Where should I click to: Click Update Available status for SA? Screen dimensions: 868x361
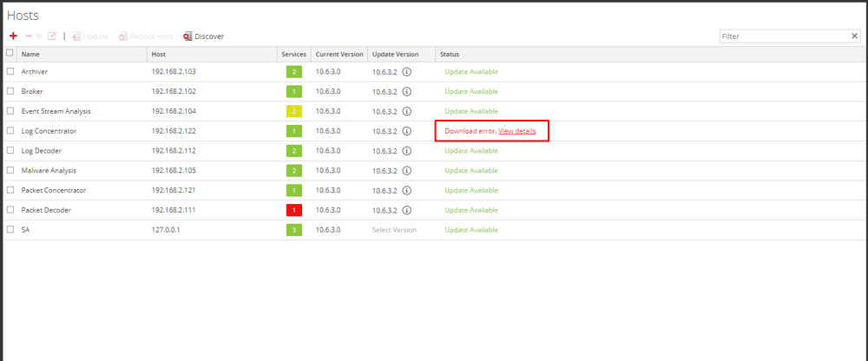(471, 230)
